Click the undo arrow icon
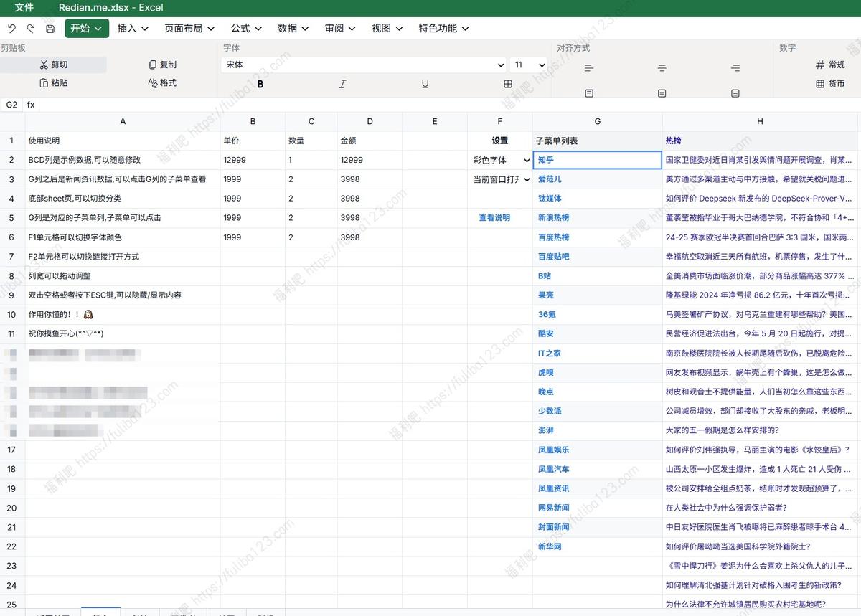 pos(11,29)
